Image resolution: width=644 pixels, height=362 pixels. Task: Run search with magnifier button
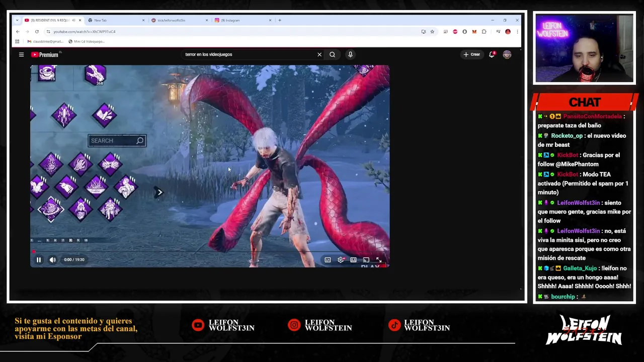tap(332, 54)
